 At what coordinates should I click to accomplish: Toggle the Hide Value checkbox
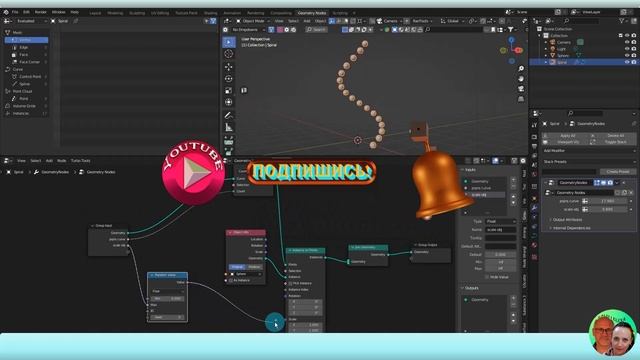pos(487,277)
